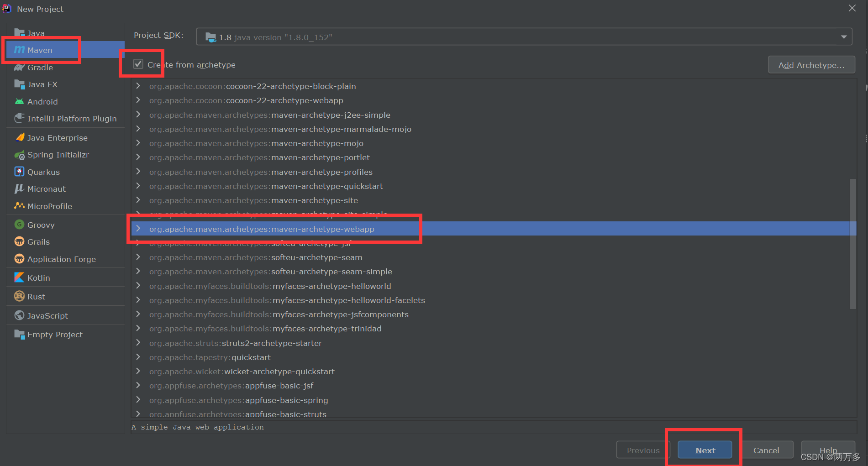The width and height of the screenshot is (868, 466).
Task: Click the IntelliJ logo in title bar
Action: [7, 9]
